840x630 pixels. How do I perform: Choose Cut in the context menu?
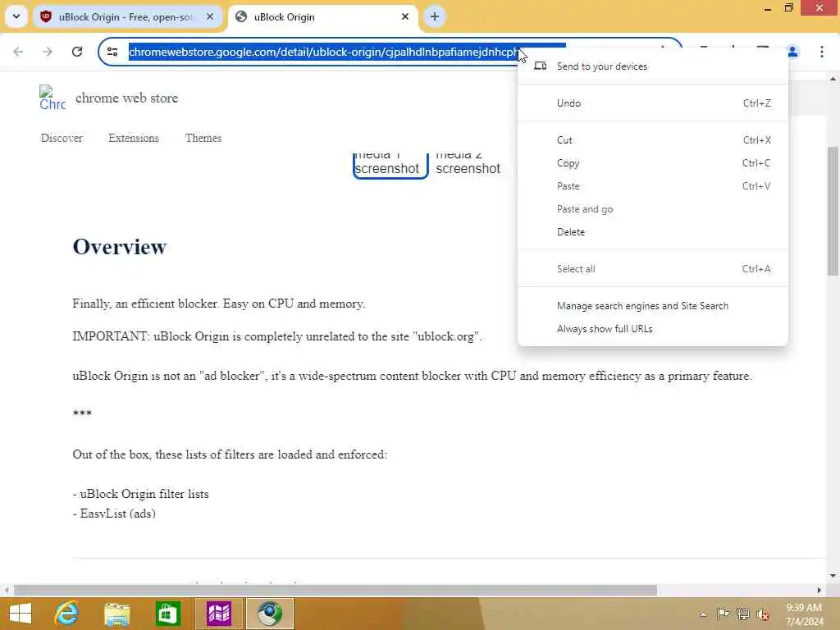click(x=652, y=139)
